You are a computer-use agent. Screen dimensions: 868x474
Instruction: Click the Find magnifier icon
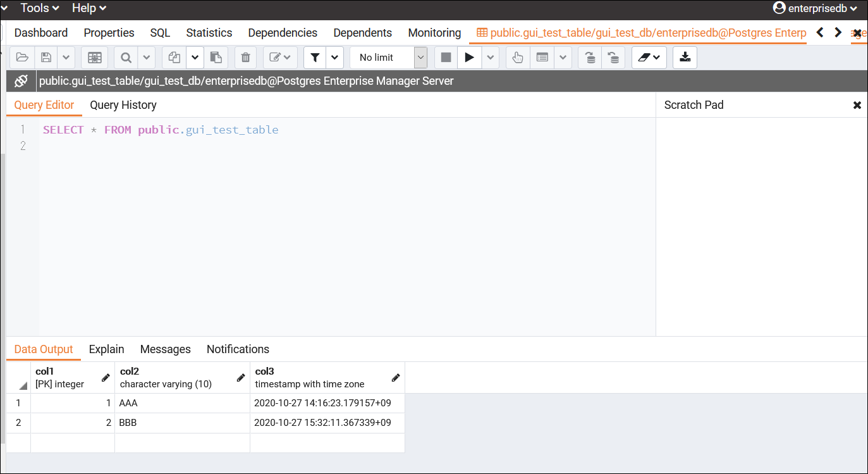(x=126, y=58)
